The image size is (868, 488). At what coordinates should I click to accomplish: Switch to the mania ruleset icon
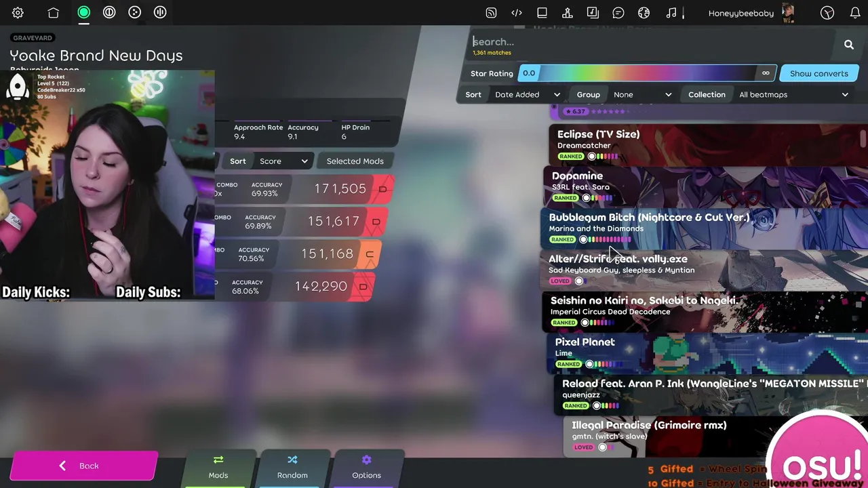click(x=160, y=12)
